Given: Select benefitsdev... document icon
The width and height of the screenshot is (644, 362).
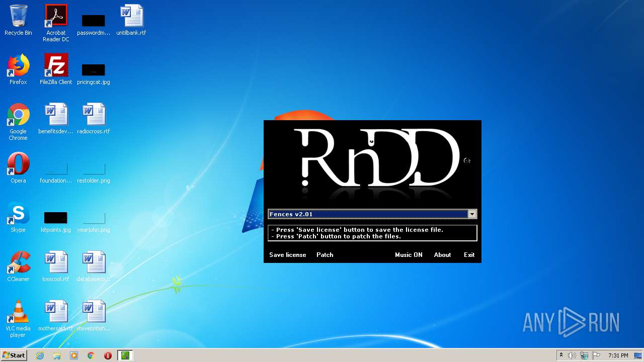Looking at the screenshot, I should click(x=56, y=119).
